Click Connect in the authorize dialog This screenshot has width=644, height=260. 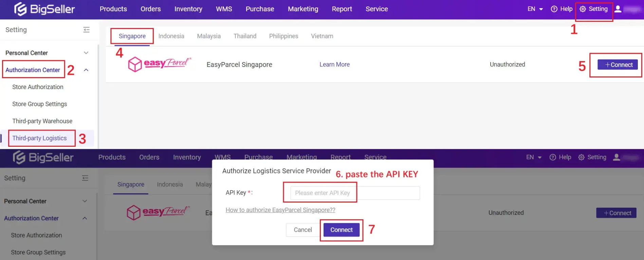tap(342, 230)
